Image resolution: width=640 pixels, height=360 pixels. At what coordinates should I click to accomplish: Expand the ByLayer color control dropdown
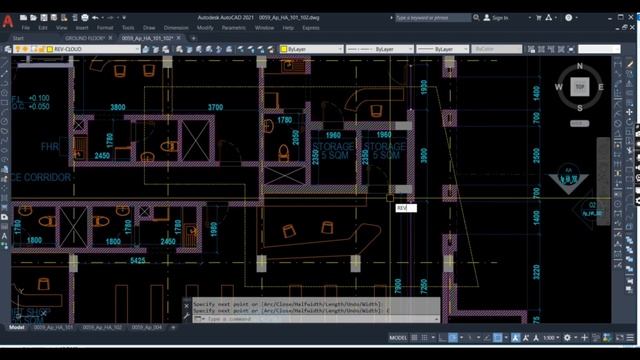click(x=340, y=49)
